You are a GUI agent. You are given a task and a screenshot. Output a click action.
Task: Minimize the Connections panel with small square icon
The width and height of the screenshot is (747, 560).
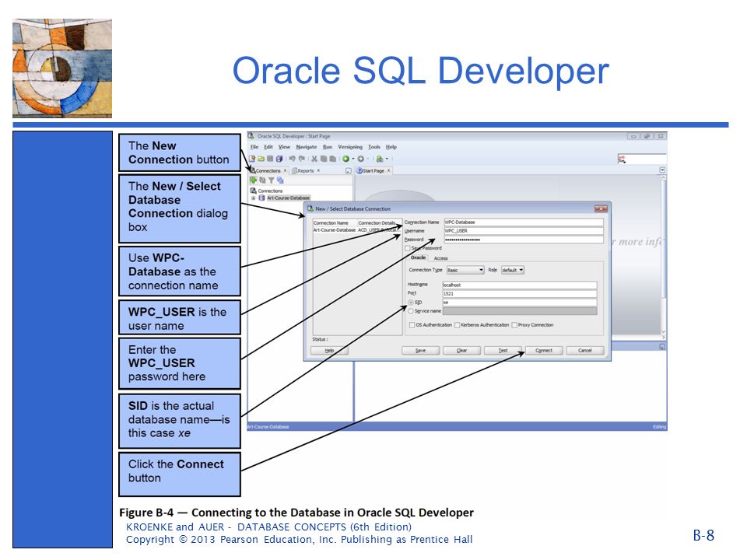click(x=349, y=171)
